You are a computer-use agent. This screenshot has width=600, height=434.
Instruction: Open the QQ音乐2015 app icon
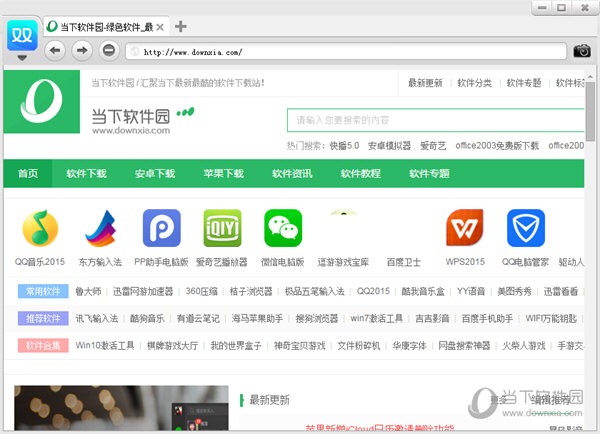click(x=40, y=228)
